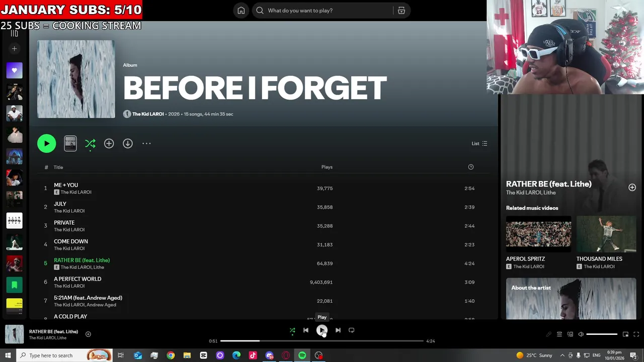Viewport: 644px width, 362px height.
Task: Open the Windows notification center
Action: (x=633, y=355)
